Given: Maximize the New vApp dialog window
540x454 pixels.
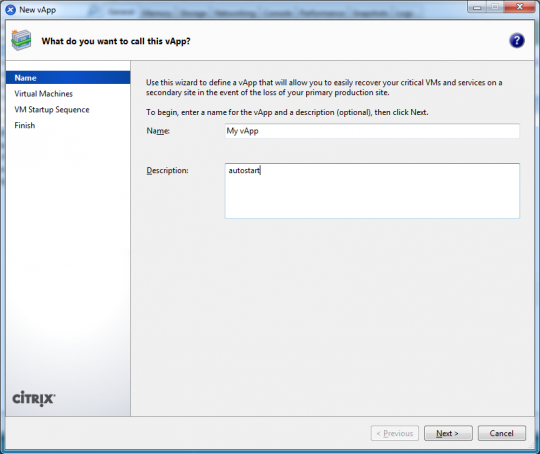Looking at the screenshot, I should [x=495, y=7].
